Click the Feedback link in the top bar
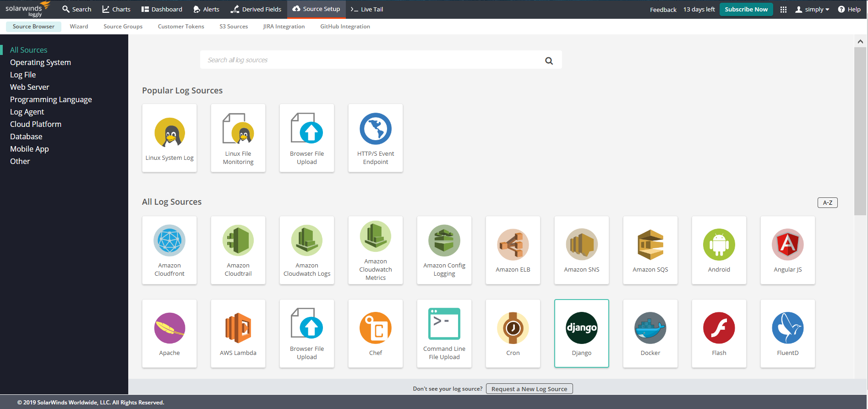The height and width of the screenshot is (409, 868). (663, 10)
